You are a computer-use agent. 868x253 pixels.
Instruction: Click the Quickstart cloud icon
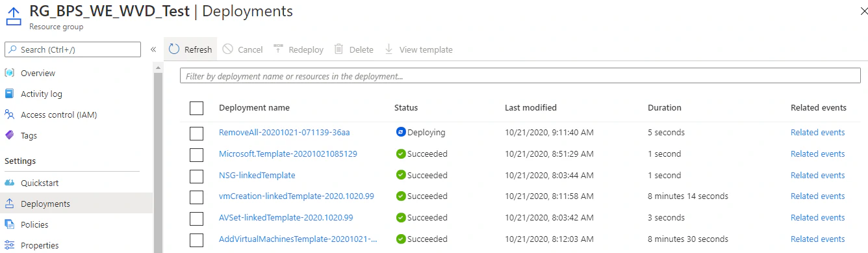coord(10,183)
